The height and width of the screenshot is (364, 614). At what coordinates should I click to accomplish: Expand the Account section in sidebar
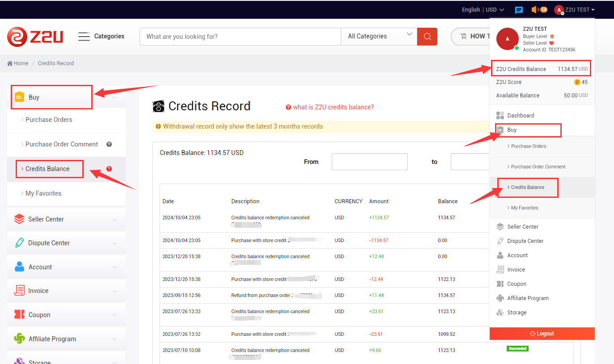[66, 267]
